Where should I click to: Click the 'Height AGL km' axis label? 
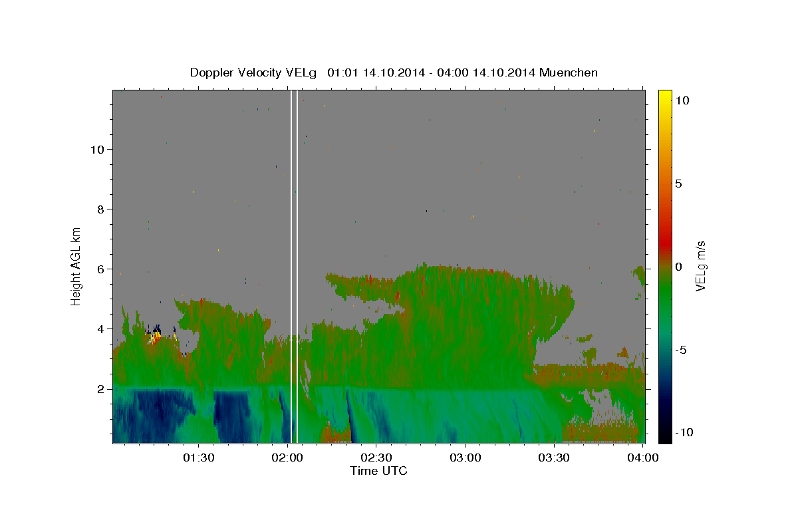[x=76, y=265]
